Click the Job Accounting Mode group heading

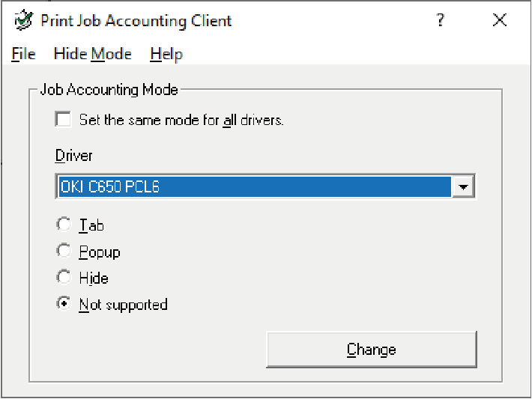click(x=109, y=90)
